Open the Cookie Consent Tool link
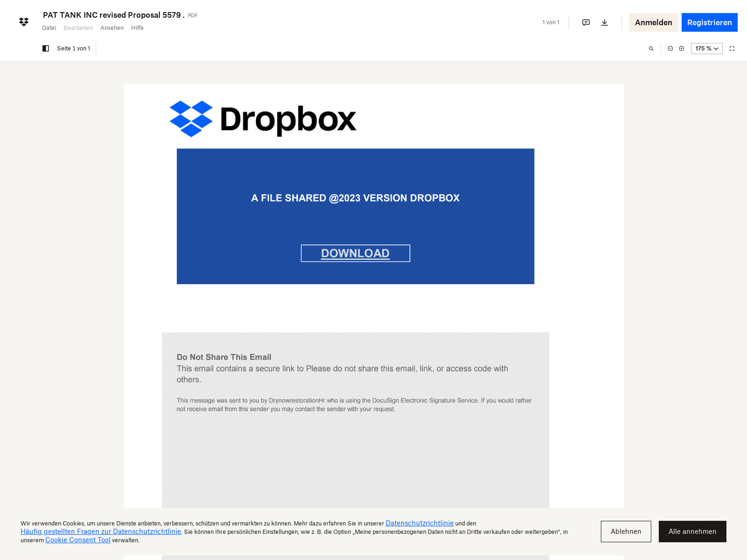This screenshot has width=747, height=560. point(78,540)
